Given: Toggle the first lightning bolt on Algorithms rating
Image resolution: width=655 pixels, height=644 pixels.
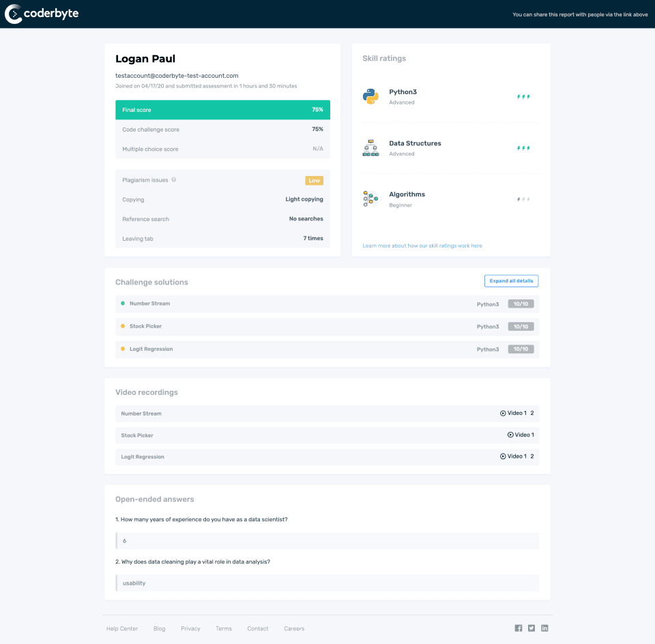Looking at the screenshot, I should [517, 199].
